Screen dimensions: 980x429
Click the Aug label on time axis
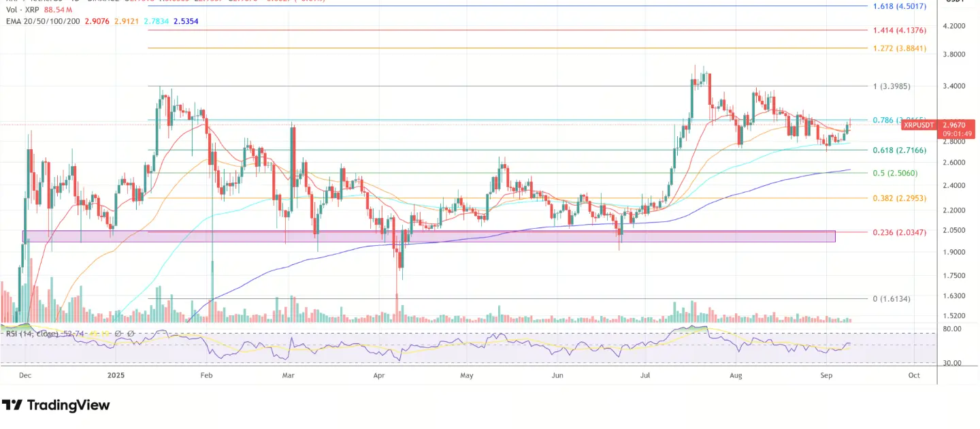click(735, 375)
